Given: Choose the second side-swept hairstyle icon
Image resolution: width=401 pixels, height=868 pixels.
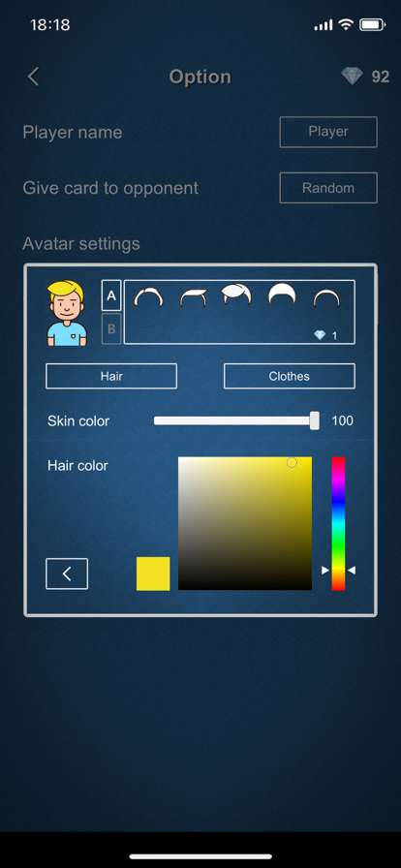Looking at the screenshot, I should [x=194, y=299].
